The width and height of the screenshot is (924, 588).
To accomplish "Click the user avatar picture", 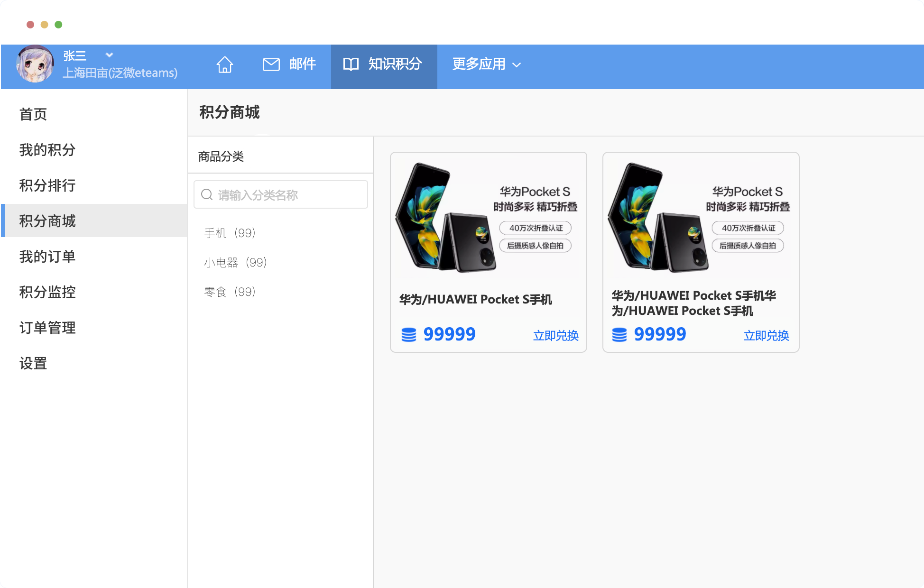I will (35, 64).
